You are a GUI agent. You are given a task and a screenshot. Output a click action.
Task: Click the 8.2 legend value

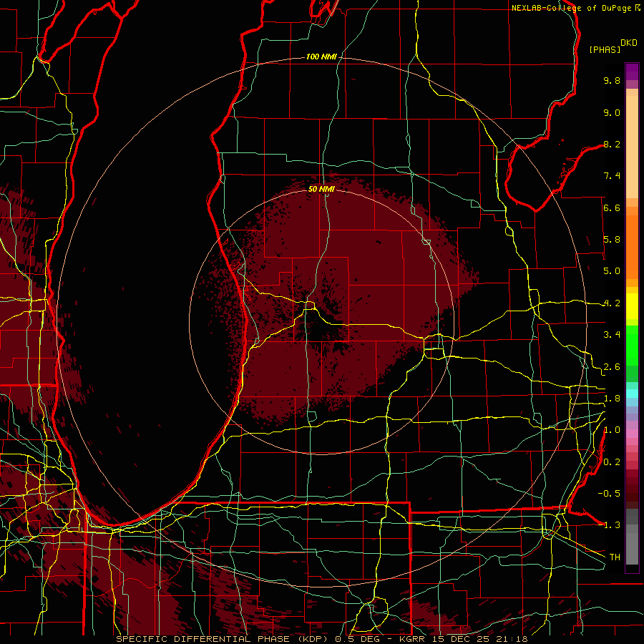pyautogui.click(x=612, y=144)
